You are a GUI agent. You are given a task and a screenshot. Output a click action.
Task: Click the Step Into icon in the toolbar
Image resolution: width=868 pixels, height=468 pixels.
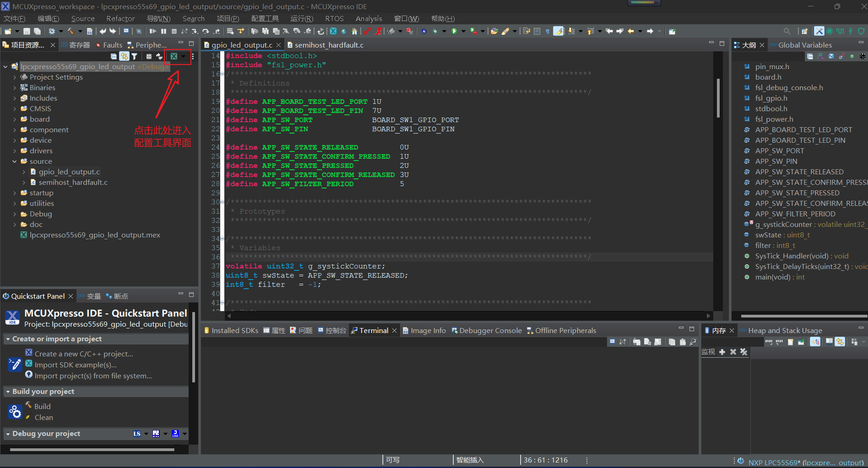[195, 31]
